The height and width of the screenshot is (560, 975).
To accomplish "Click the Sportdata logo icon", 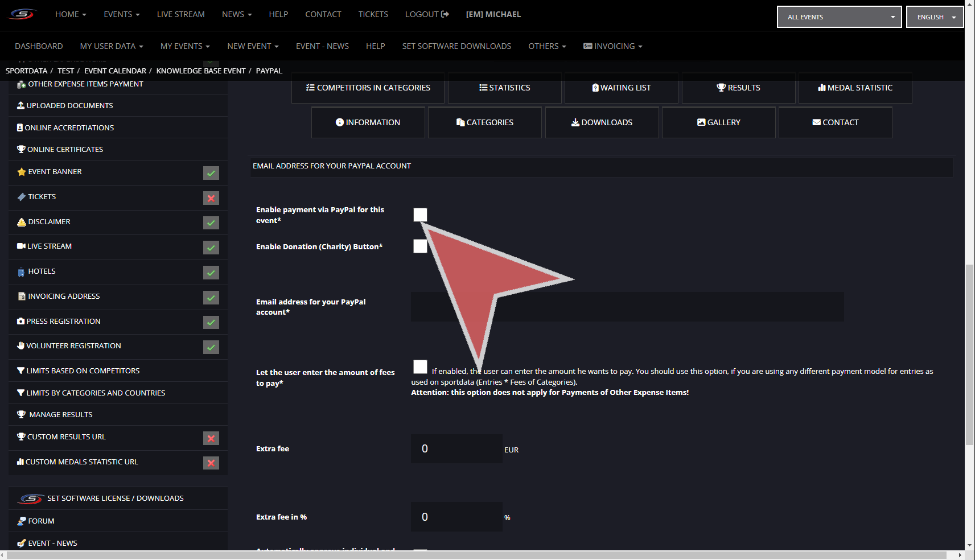I will 22,14.
